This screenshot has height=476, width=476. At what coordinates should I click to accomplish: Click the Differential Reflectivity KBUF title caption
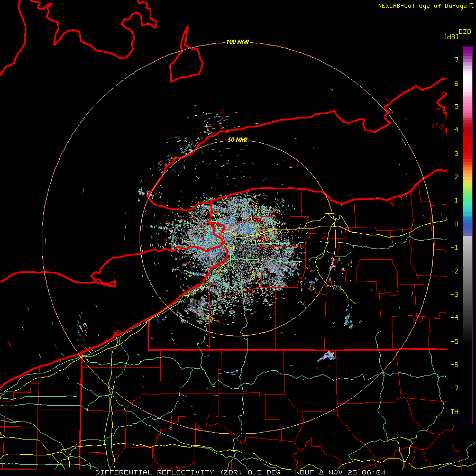click(x=240, y=472)
